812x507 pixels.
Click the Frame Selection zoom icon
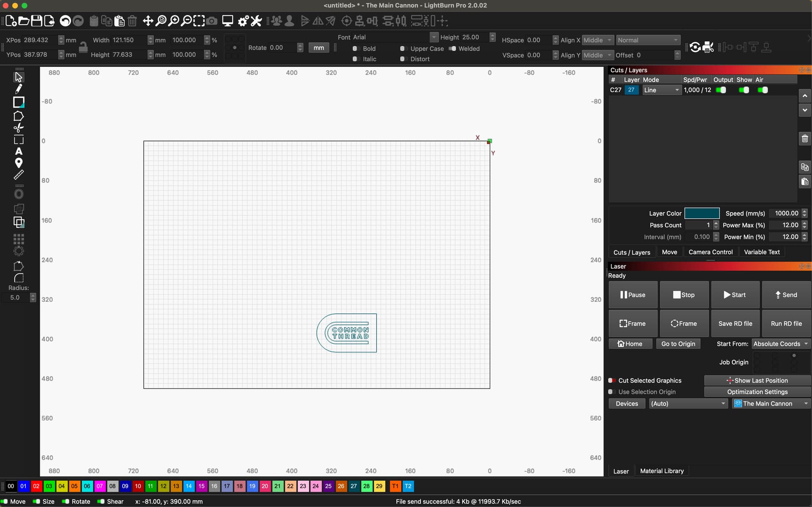(x=199, y=21)
